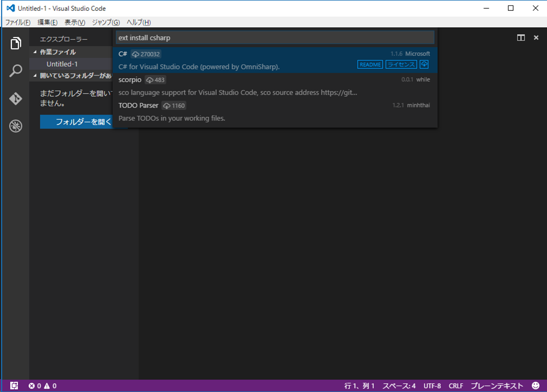Collapse the 開いているフォルダー section

(35, 75)
